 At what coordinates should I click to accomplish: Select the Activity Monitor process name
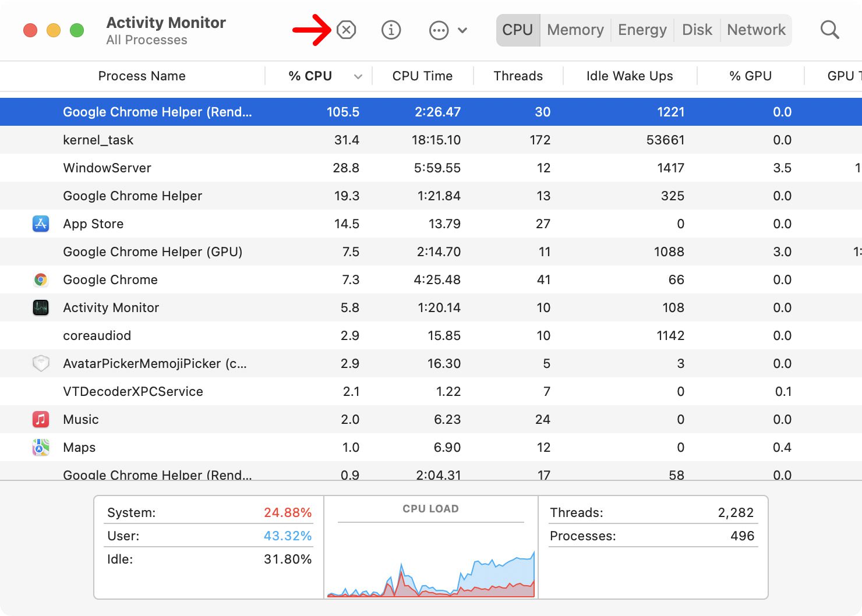tap(111, 307)
